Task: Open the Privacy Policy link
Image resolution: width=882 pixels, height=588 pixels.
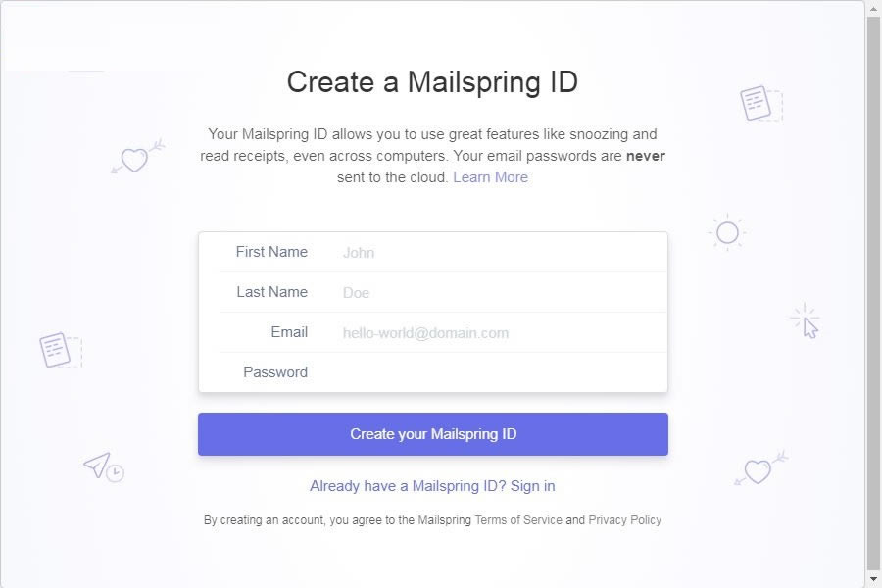Action: click(x=624, y=520)
